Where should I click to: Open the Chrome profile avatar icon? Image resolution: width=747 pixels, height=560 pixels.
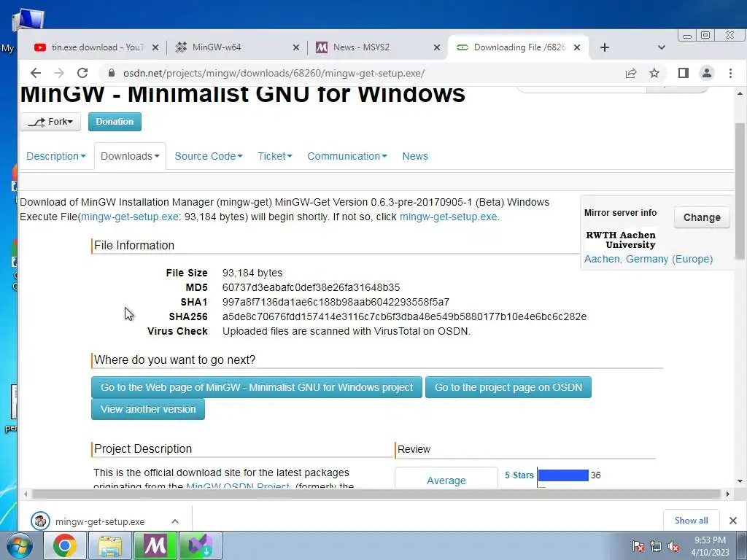coord(706,73)
